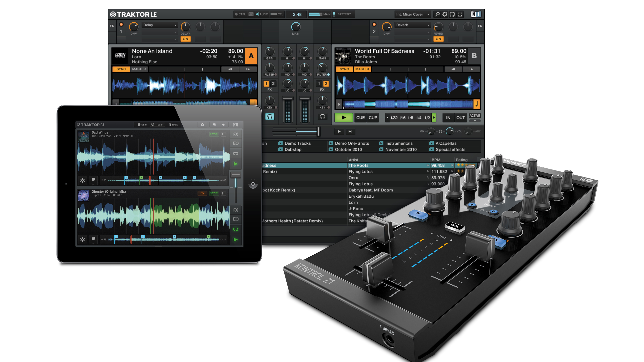Click the Native Instruments NI logo

pos(476,14)
